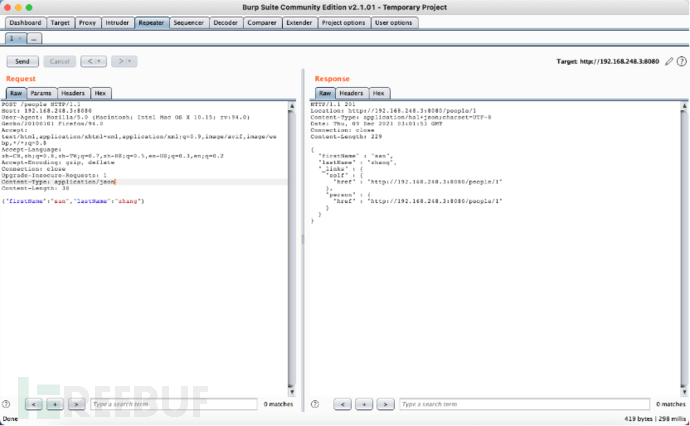The image size is (690, 426).
Task: Close Repeater sub-tab 1
Action: (20, 39)
